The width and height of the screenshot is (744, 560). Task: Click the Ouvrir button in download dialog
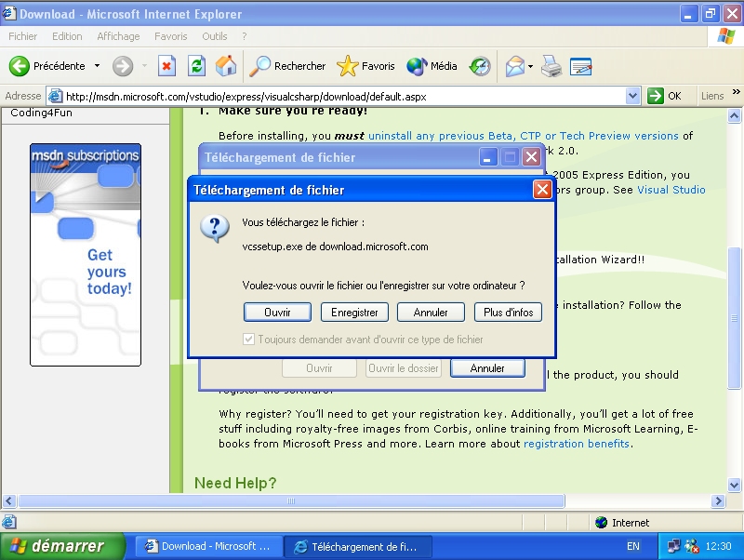pyautogui.click(x=277, y=312)
